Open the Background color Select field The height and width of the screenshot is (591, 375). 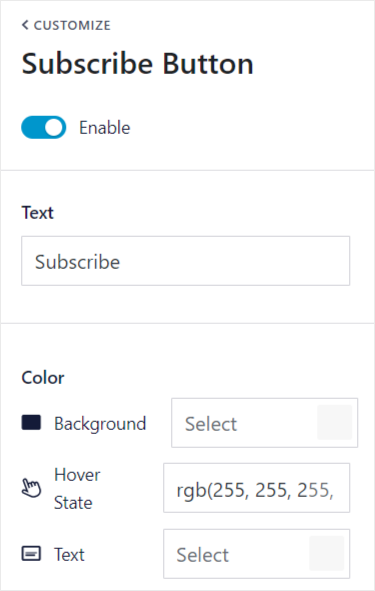pos(265,423)
